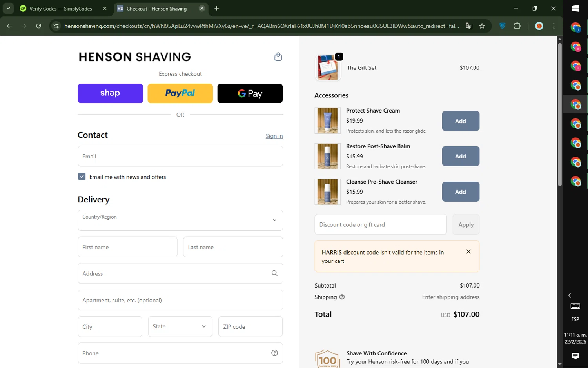Click the HENSON SHAVING logo
The image size is (588, 368).
(134, 57)
